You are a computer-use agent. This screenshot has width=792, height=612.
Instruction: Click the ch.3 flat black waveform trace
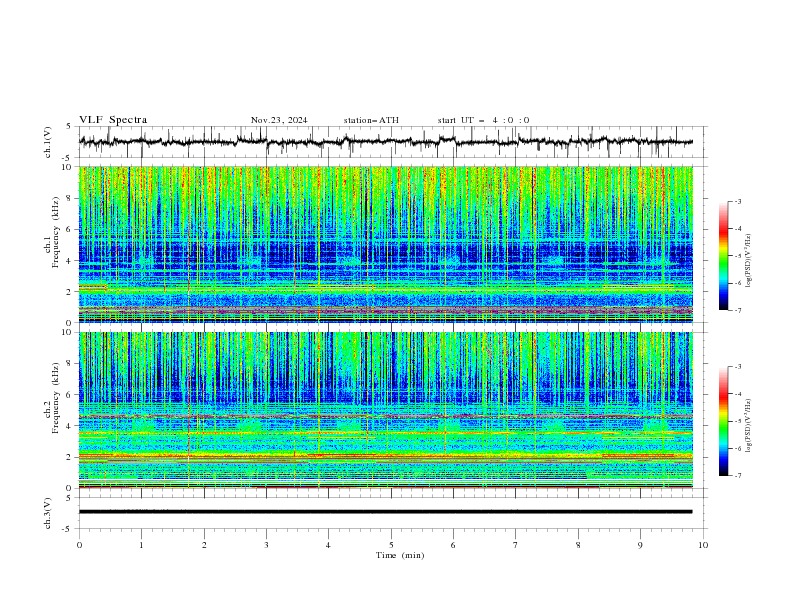pos(385,512)
